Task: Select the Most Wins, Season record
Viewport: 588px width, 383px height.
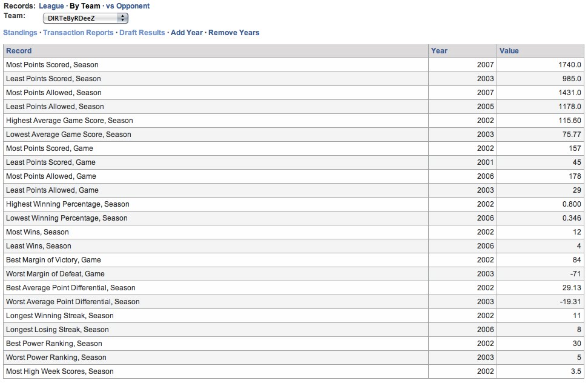Action: point(38,232)
